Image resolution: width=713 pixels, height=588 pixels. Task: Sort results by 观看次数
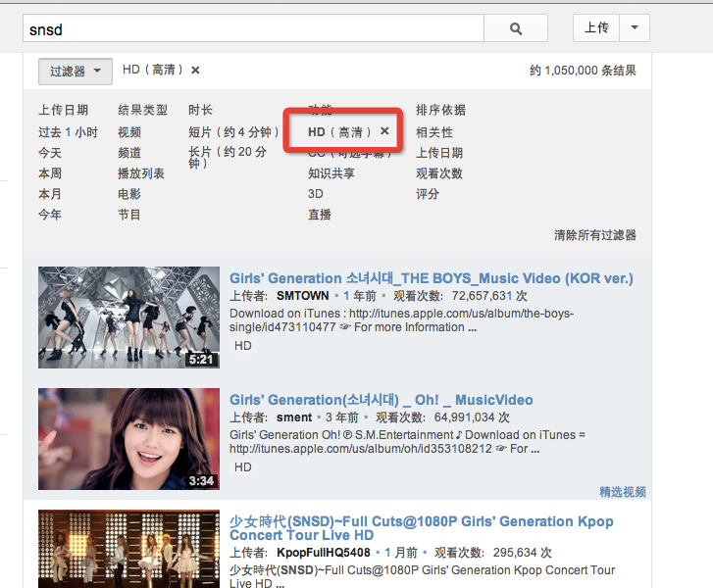439,173
